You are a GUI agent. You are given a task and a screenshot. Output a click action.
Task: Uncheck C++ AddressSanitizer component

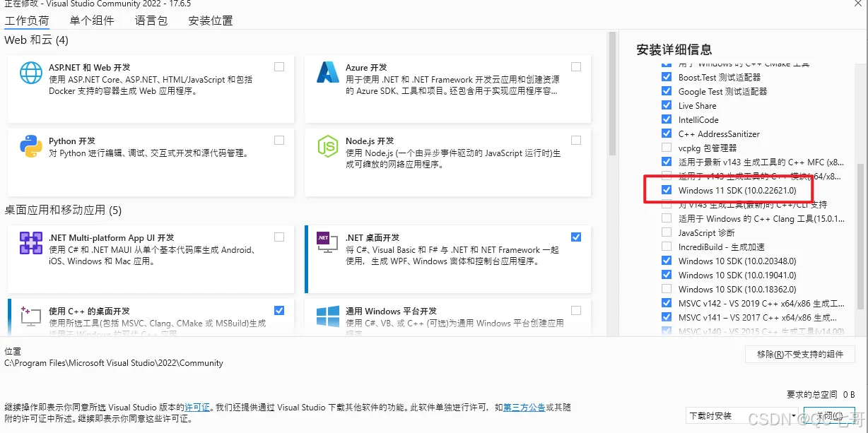click(667, 134)
